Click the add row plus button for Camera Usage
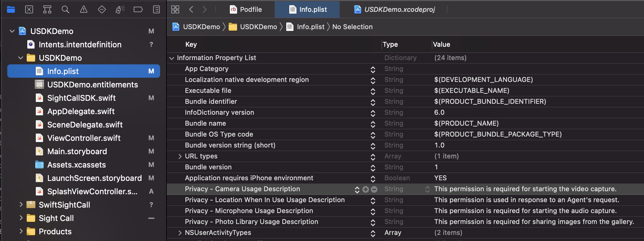This screenshot has width=644, height=241. point(366,189)
